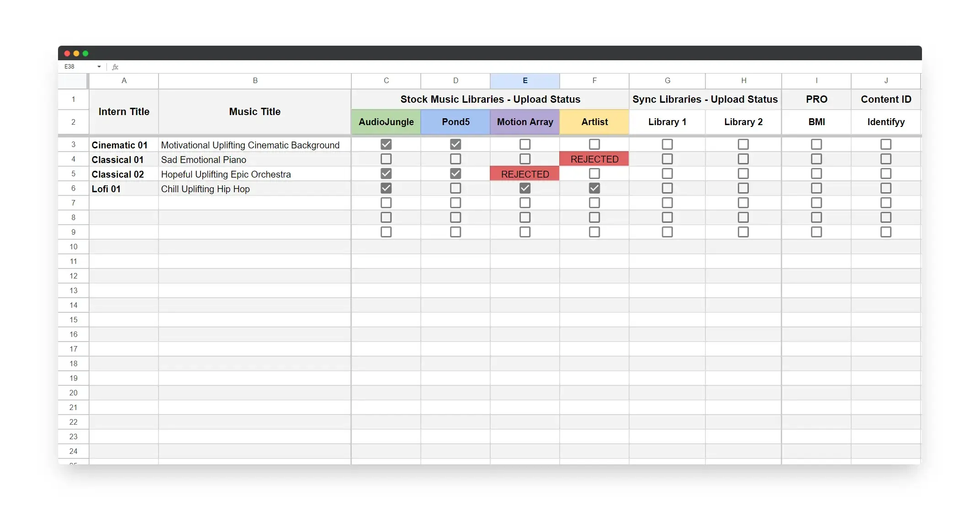The height and width of the screenshot is (510, 980).
Task: Select the Intern Title header cell
Action: pos(124,112)
